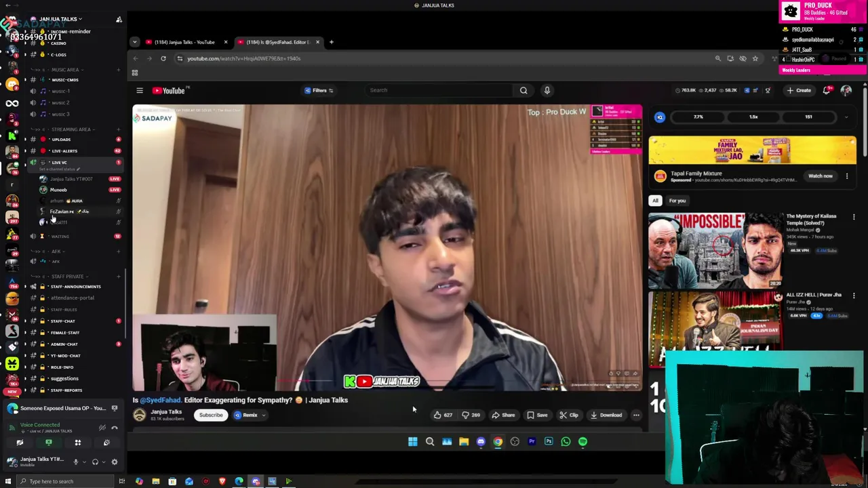
Task: Disconnect from Discord voice call
Action: [x=115, y=428]
